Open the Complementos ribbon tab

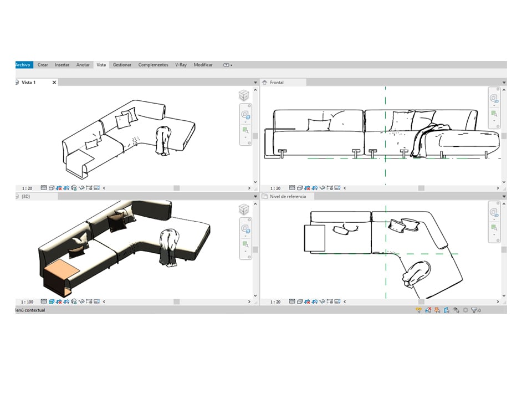(x=153, y=65)
